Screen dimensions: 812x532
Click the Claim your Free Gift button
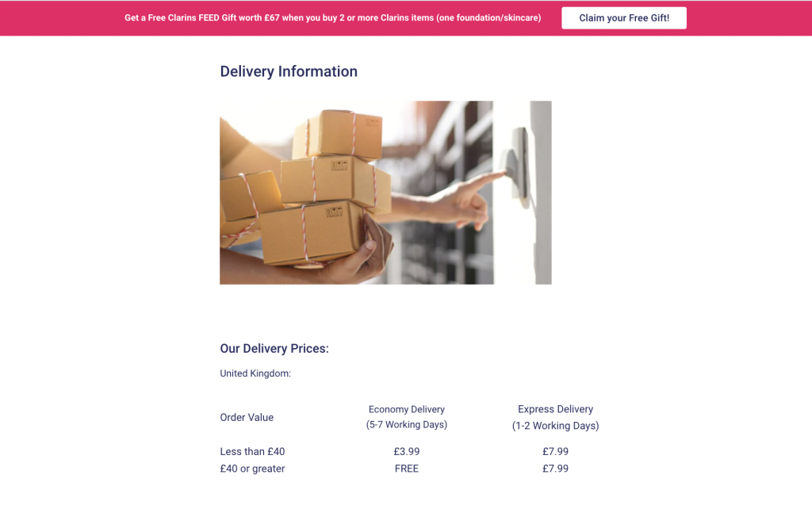point(623,18)
